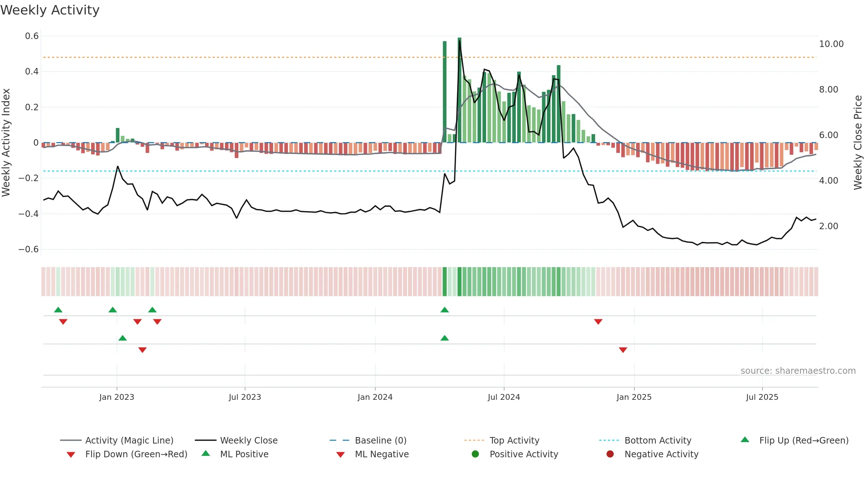868x488 pixels.
Task: Click the Flip Down triangle in late January 2023
Action: pyautogui.click(x=137, y=322)
